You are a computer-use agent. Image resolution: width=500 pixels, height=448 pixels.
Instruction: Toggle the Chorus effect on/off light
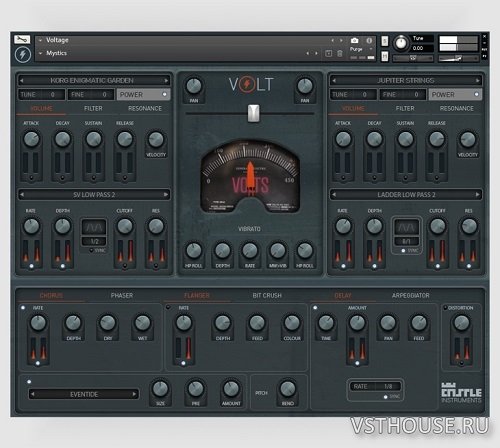[23, 308]
